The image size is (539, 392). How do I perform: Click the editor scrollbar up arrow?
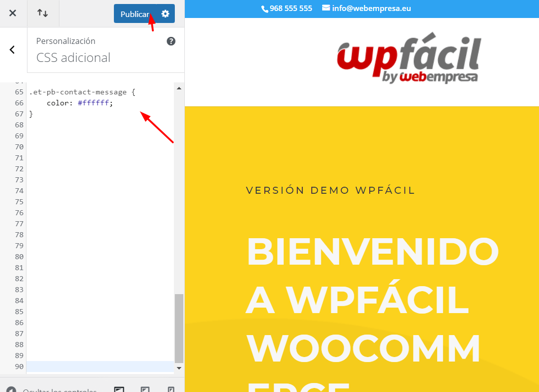click(179, 88)
